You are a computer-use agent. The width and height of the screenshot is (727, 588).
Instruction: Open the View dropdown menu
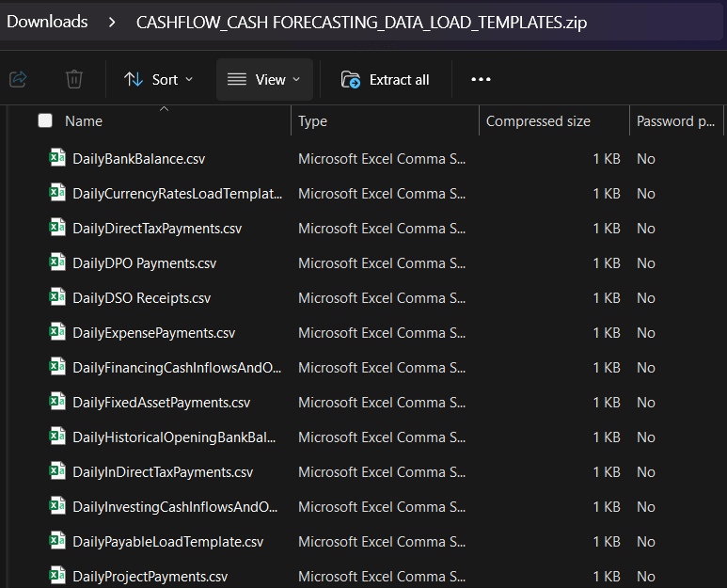point(264,80)
